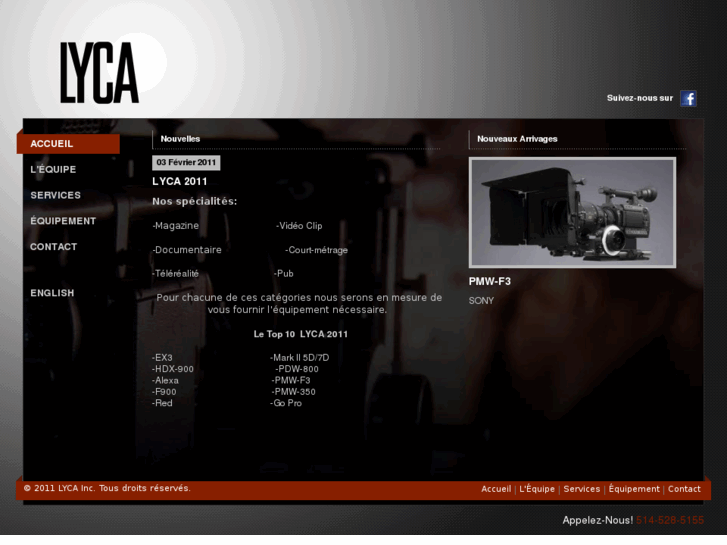The image size is (727, 545).
Task: Click footer link Accueil
Action: point(496,489)
